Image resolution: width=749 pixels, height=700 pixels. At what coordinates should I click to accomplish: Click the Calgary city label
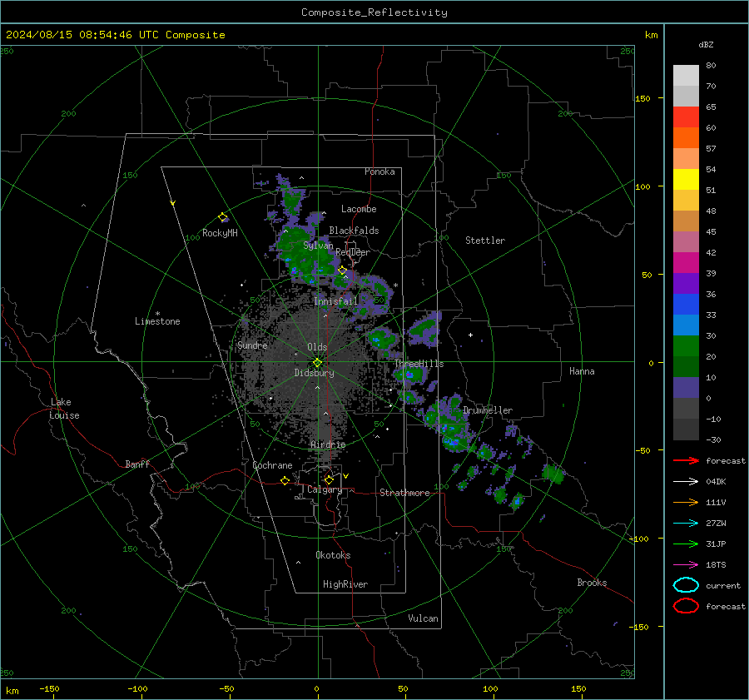click(x=325, y=489)
